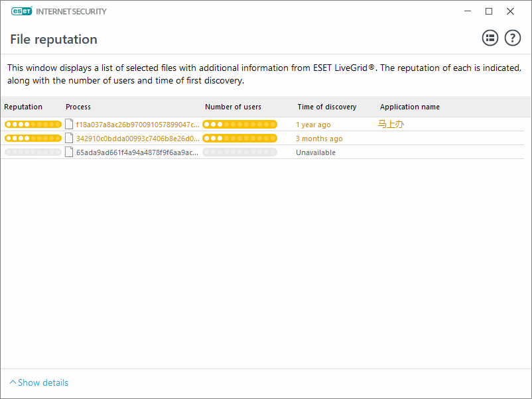This screenshot has height=399, width=532.
Task: Click gray user count bar in Unavailable row
Action: point(240,152)
